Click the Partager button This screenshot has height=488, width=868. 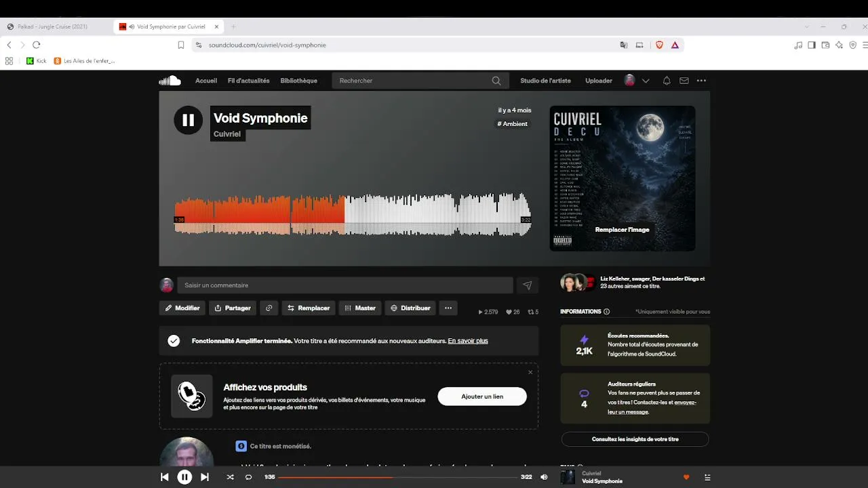click(233, 308)
